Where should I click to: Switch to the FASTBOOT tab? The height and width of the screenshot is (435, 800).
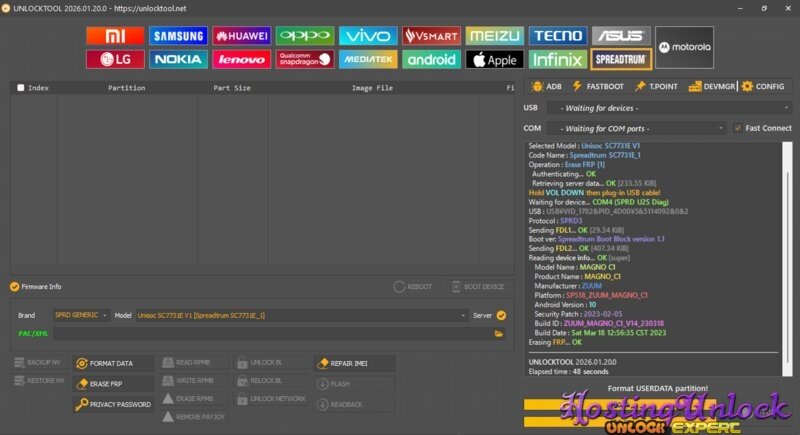pyautogui.click(x=598, y=86)
